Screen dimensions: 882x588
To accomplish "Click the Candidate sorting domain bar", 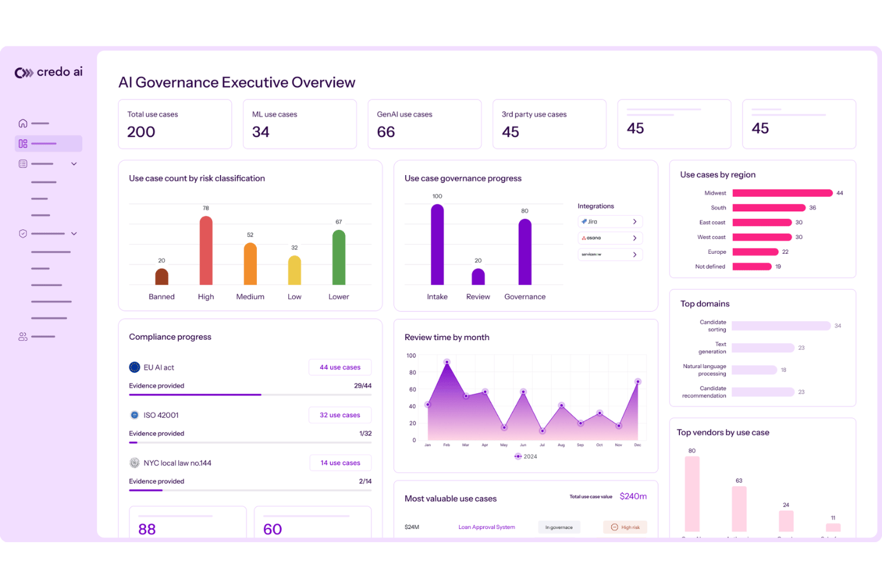I will coord(781,326).
